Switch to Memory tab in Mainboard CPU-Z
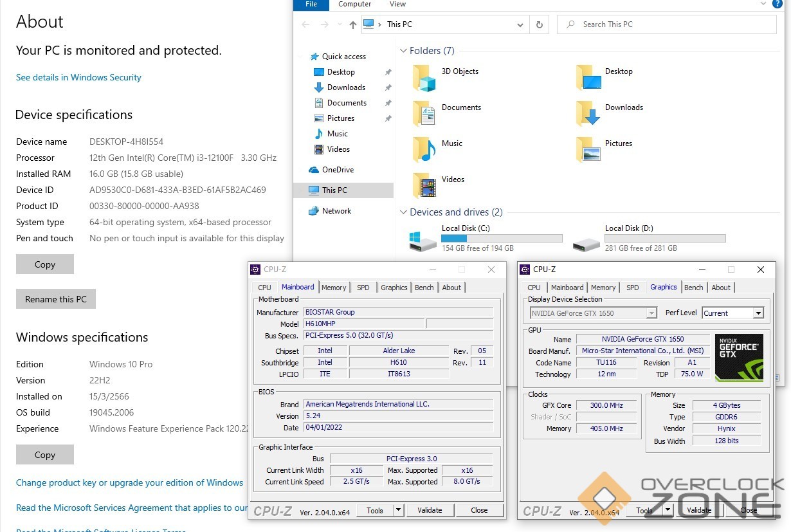This screenshot has height=532, width=791. click(334, 288)
